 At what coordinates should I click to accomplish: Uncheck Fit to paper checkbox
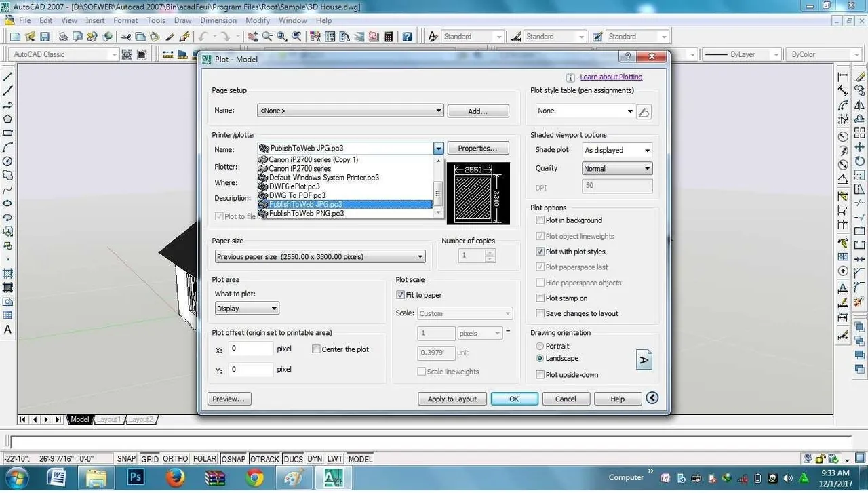click(400, 295)
